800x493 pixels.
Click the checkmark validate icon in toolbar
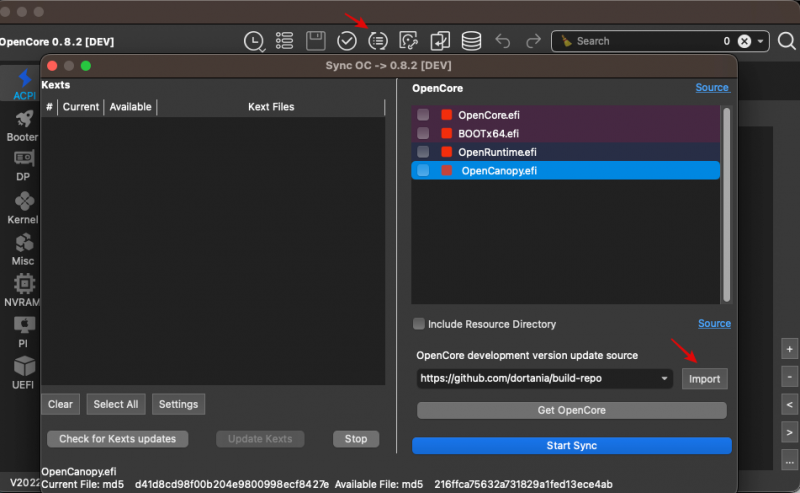(x=347, y=41)
